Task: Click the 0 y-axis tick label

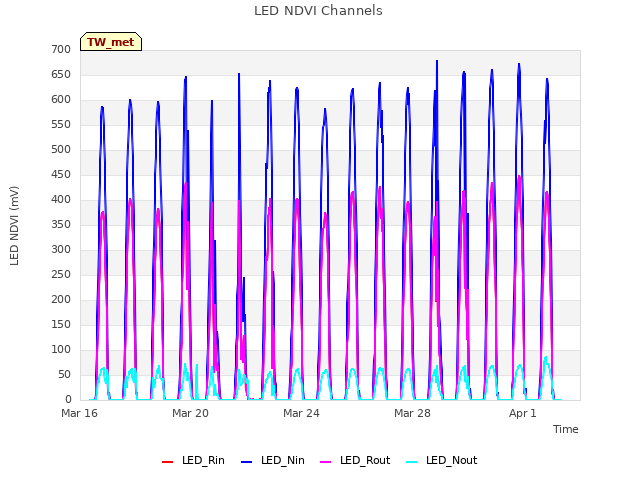Action: [68, 400]
